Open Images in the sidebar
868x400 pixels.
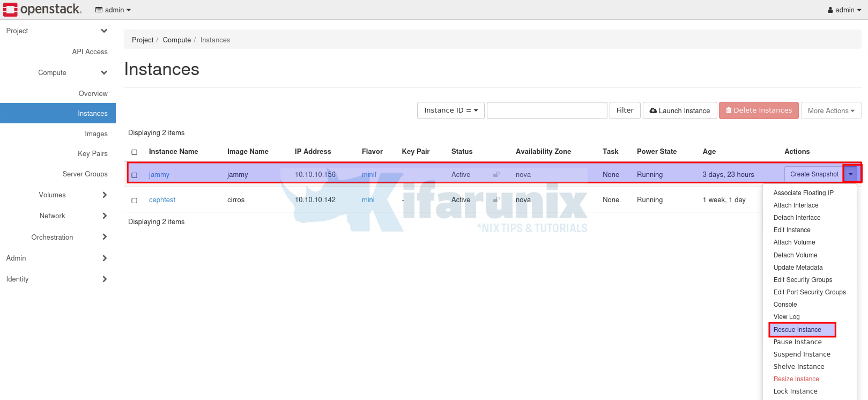click(x=96, y=134)
